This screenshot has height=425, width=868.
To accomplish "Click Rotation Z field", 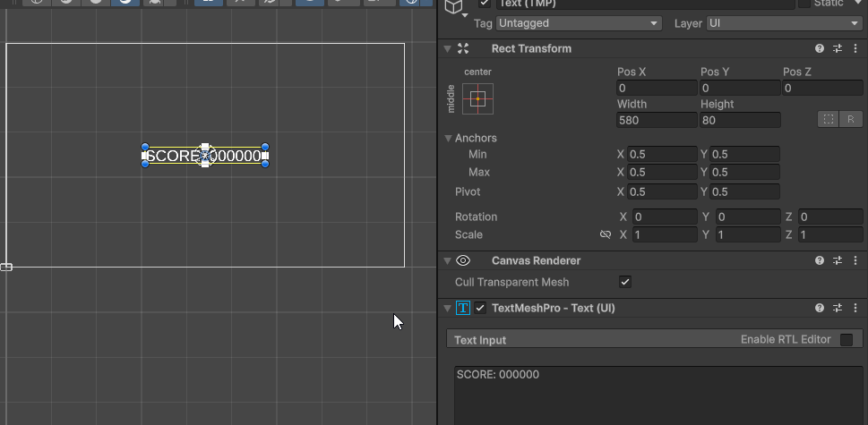I will click(x=830, y=217).
